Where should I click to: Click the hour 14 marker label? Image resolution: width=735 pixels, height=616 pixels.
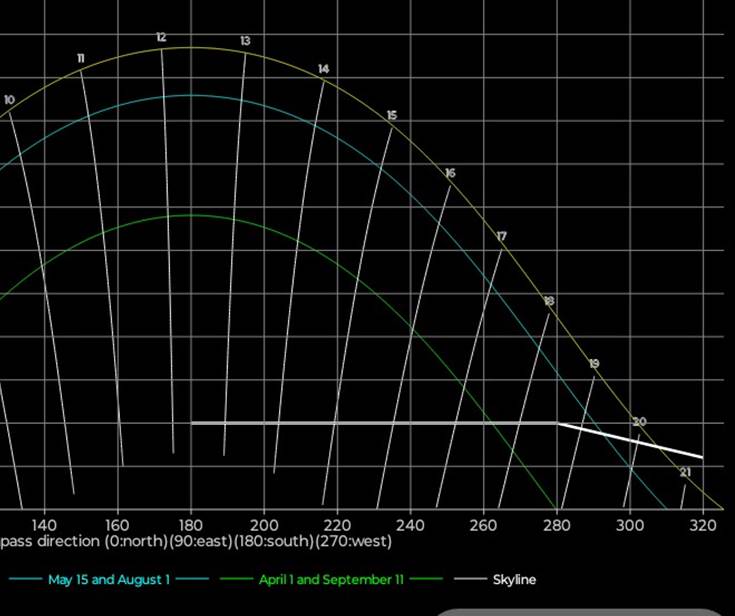pyautogui.click(x=323, y=69)
